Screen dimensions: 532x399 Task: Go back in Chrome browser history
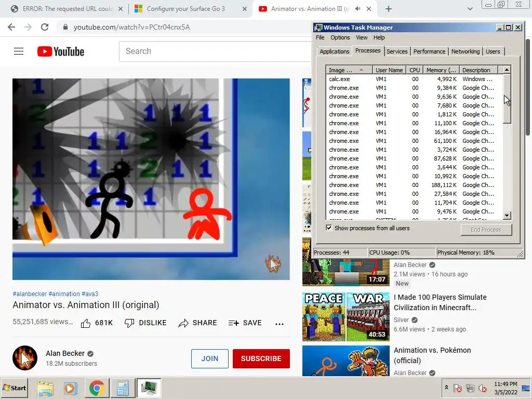click(x=11, y=27)
